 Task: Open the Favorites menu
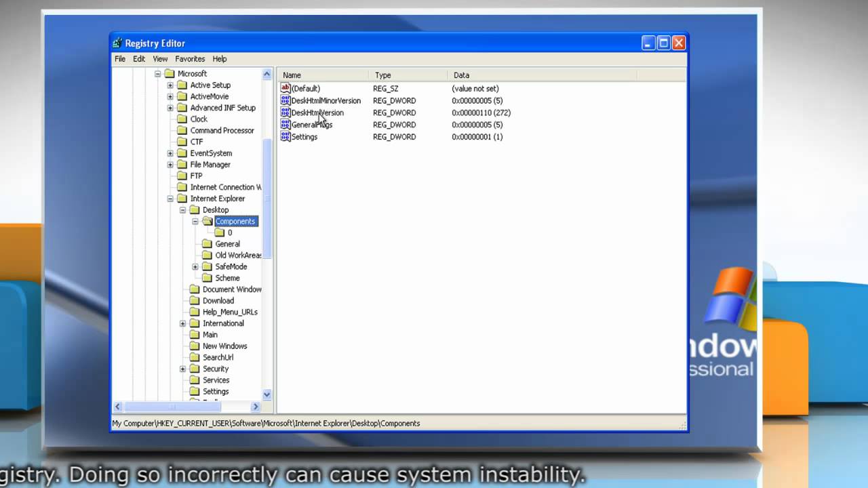click(x=190, y=59)
